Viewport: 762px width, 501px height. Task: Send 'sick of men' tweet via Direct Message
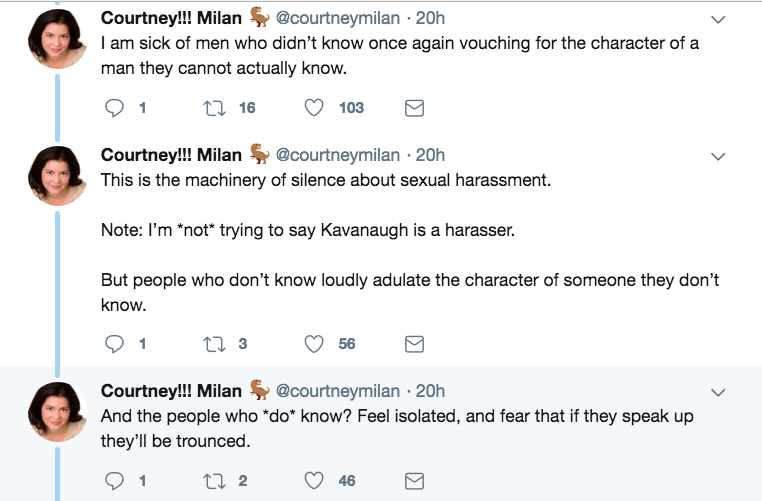coord(413,108)
